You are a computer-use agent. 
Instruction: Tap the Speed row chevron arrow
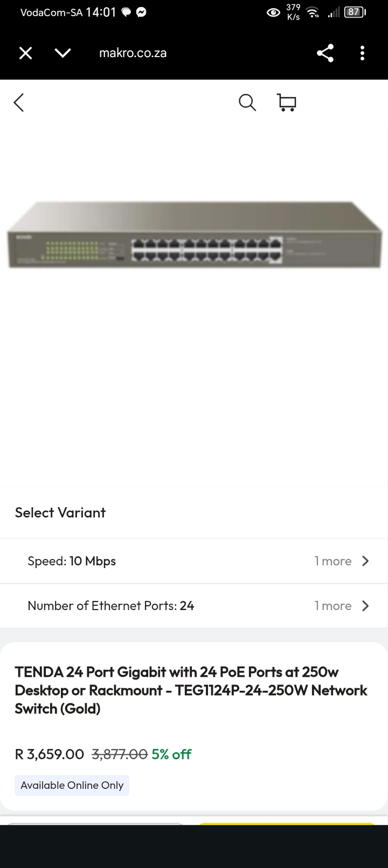pyautogui.click(x=366, y=561)
